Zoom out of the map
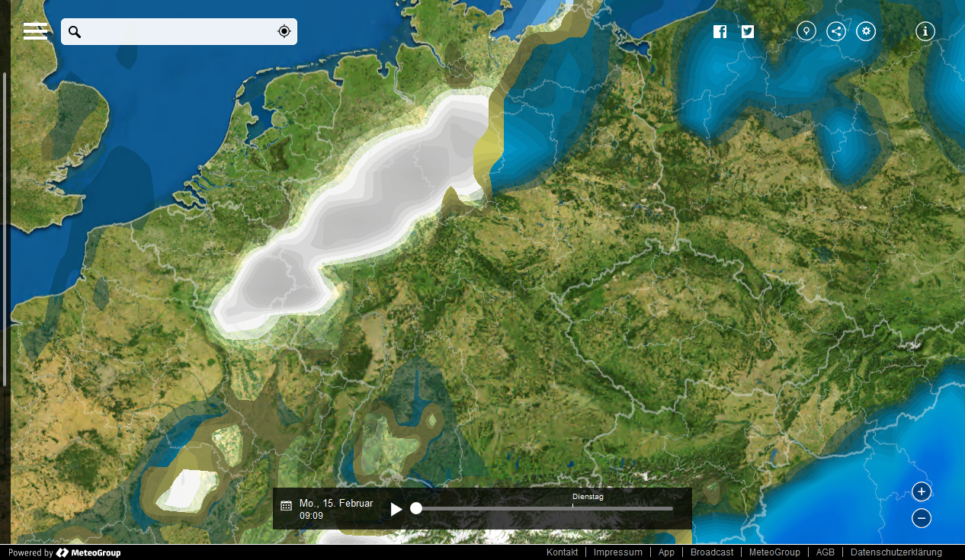 pos(922,518)
